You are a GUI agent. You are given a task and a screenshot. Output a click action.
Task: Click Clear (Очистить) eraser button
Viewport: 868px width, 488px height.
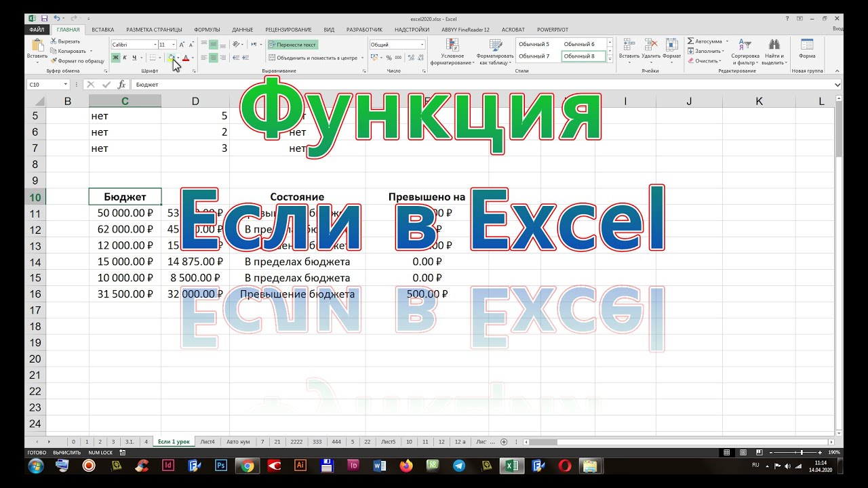(703, 60)
